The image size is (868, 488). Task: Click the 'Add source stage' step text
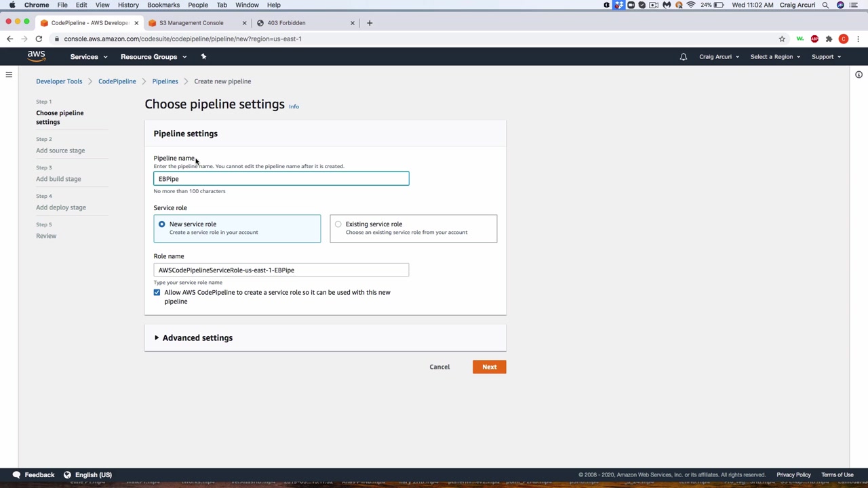pos(60,150)
